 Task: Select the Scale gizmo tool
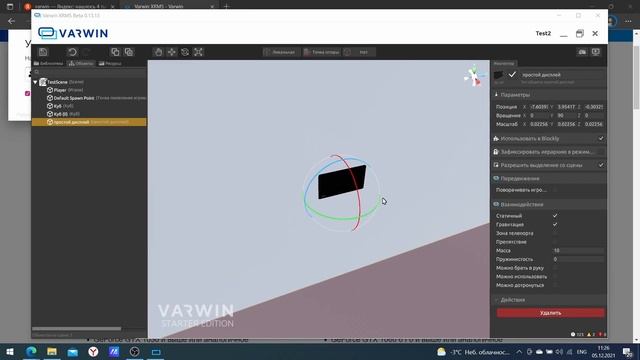click(198, 52)
